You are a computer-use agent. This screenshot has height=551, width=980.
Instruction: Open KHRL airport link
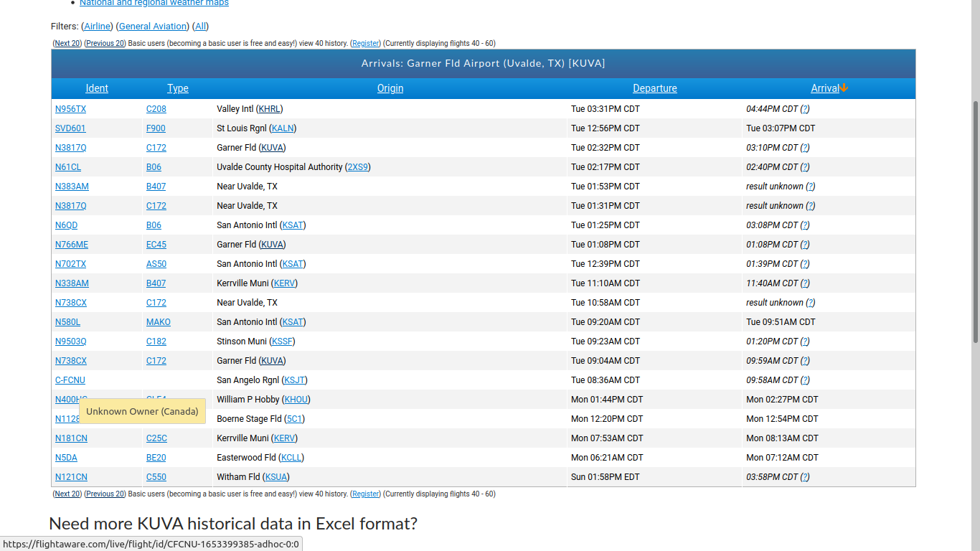point(270,109)
